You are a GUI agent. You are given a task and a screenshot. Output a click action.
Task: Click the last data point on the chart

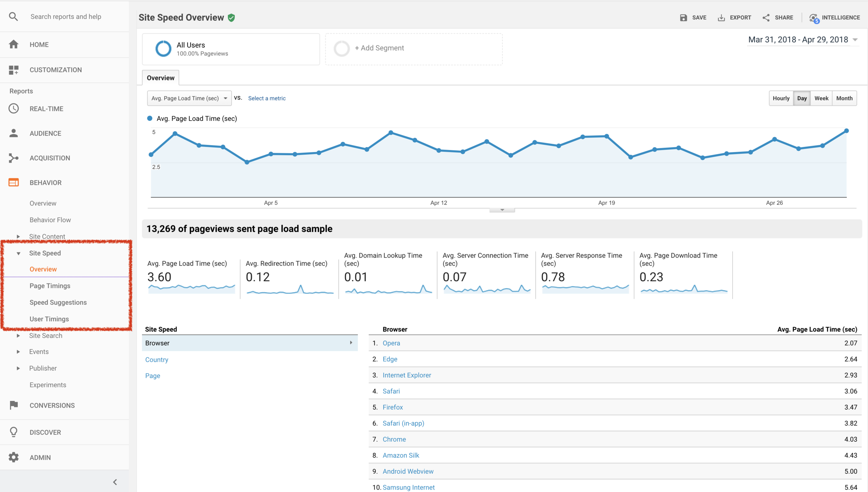tap(846, 131)
